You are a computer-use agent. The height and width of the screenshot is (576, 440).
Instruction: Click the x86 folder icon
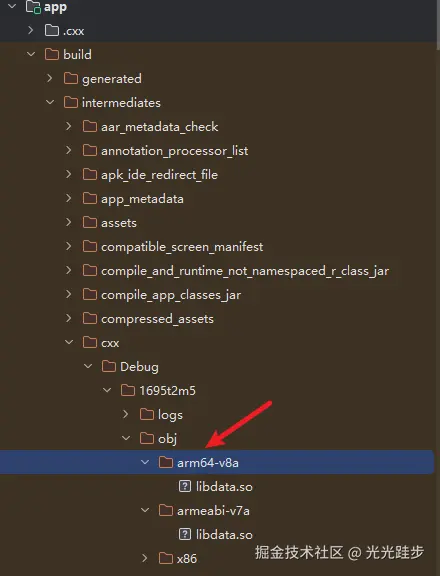(166, 558)
